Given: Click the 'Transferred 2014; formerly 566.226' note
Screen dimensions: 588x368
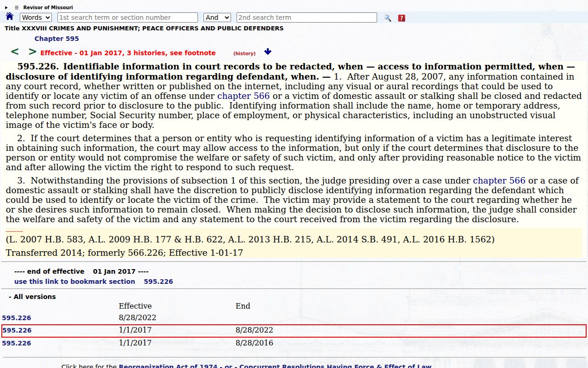Looking at the screenshot, I should click(x=124, y=253).
